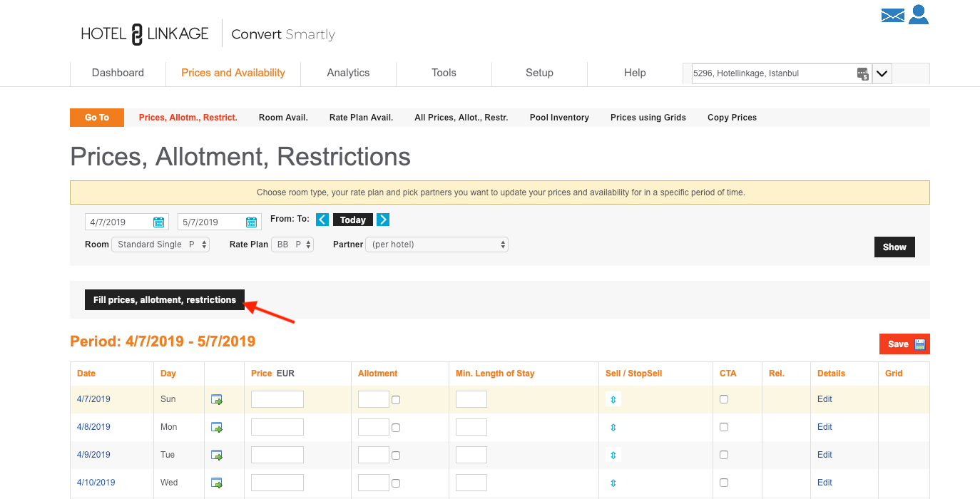Toggle Sell/StopSell arrow for 4/8/2019

click(x=613, y=427)
